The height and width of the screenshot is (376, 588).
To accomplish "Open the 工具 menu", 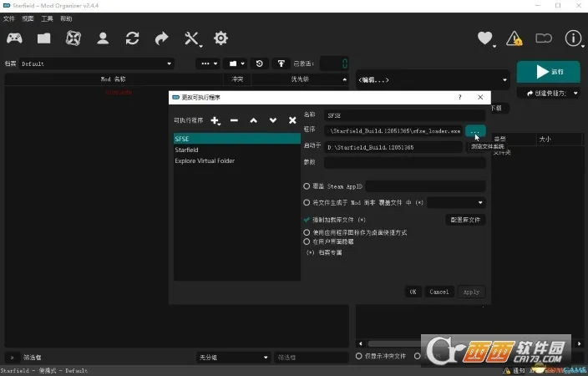I will (x=47, y=18).
